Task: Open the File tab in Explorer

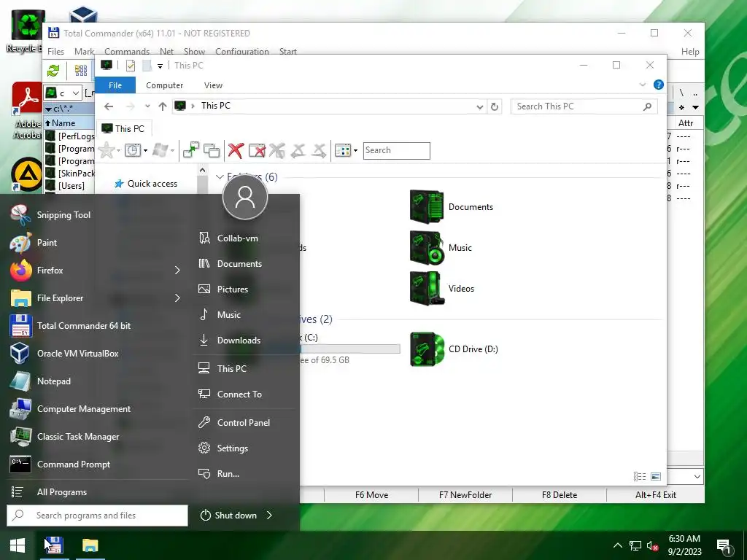Action: click(115, 85)
